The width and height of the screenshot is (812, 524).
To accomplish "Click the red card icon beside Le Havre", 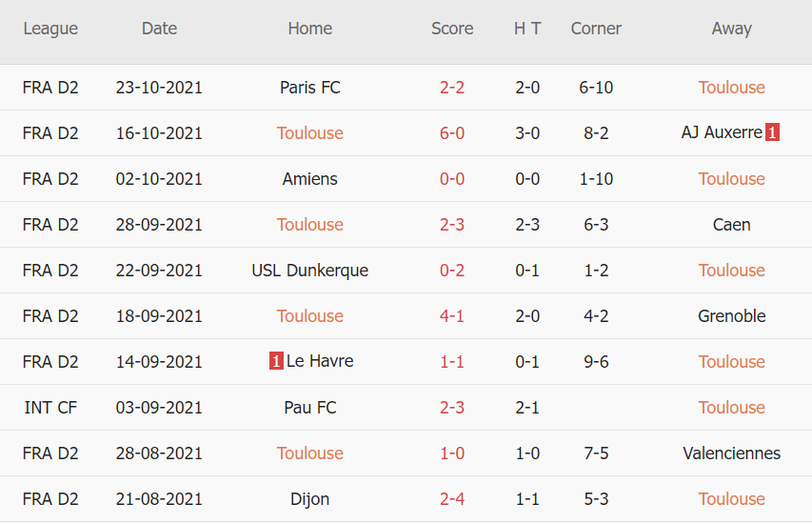I will [x=276, y=362].
